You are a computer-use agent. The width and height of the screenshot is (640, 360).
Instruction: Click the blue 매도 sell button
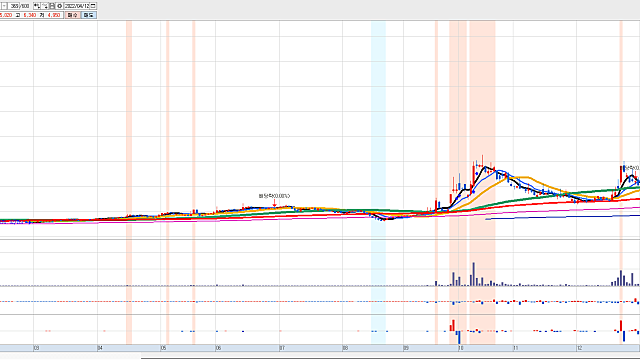coord(89,15)
